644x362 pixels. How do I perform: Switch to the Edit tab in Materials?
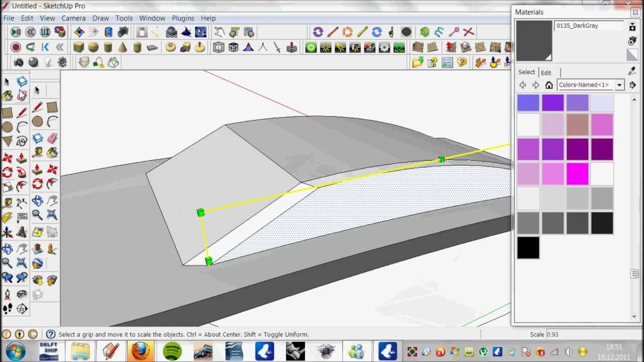coord(546,72)
